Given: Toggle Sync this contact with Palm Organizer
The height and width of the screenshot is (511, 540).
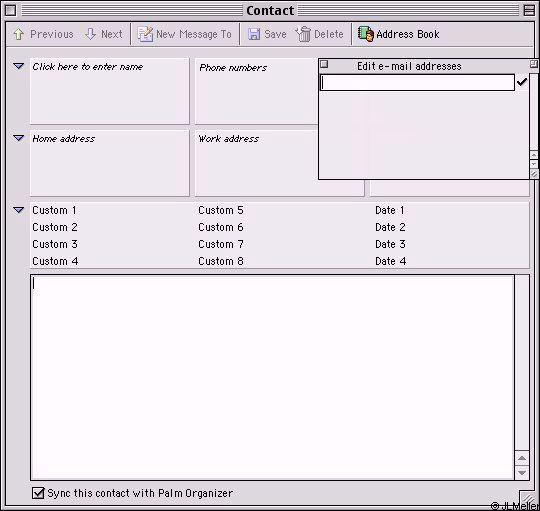Looking at the screenshot, I should pos(38,493).
